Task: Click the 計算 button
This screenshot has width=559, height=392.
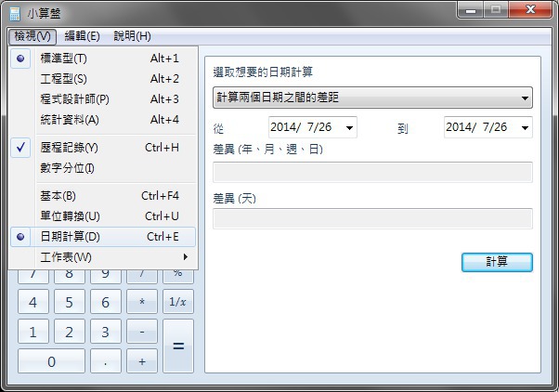Action: coord(497,262)
